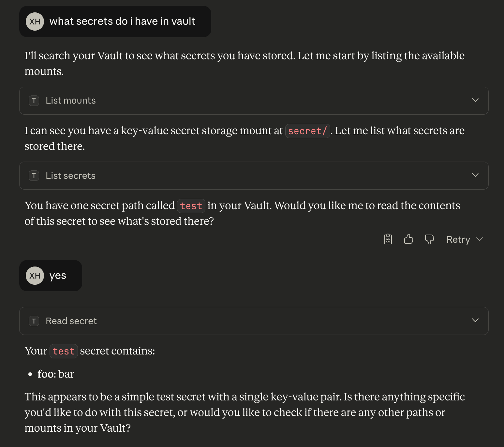The height and width of the screenshot is (447, 504).
Task: Expand the List mounts tool call chevron
Action: (x=475, y=100)
